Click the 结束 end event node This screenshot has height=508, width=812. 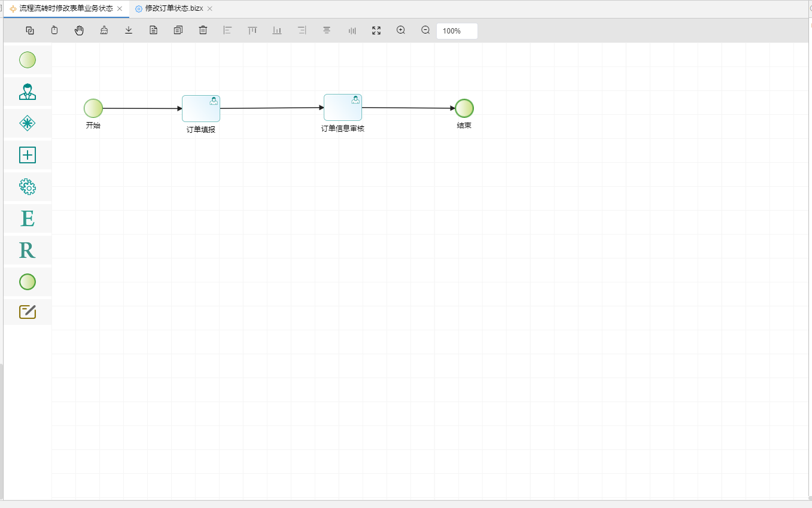coord(464,108)
